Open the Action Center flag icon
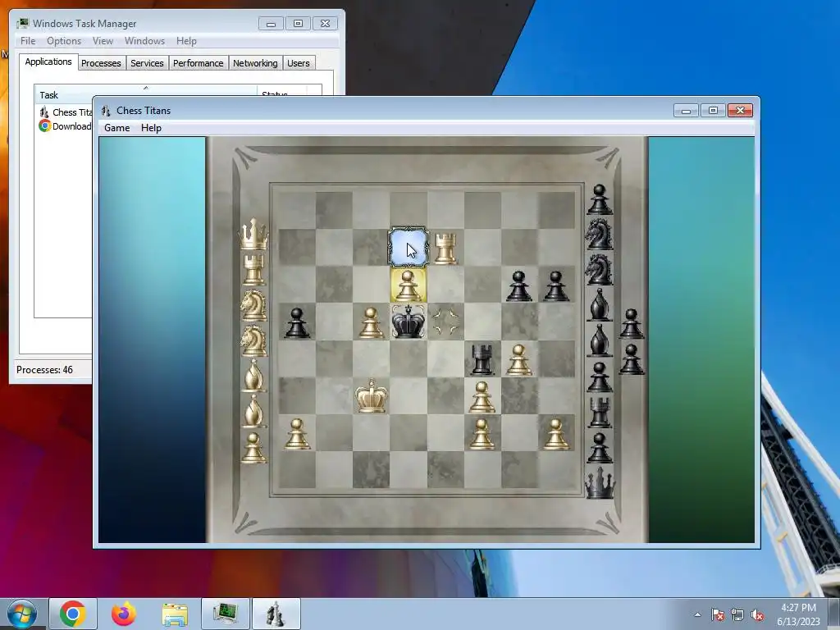 coord(718,614)
